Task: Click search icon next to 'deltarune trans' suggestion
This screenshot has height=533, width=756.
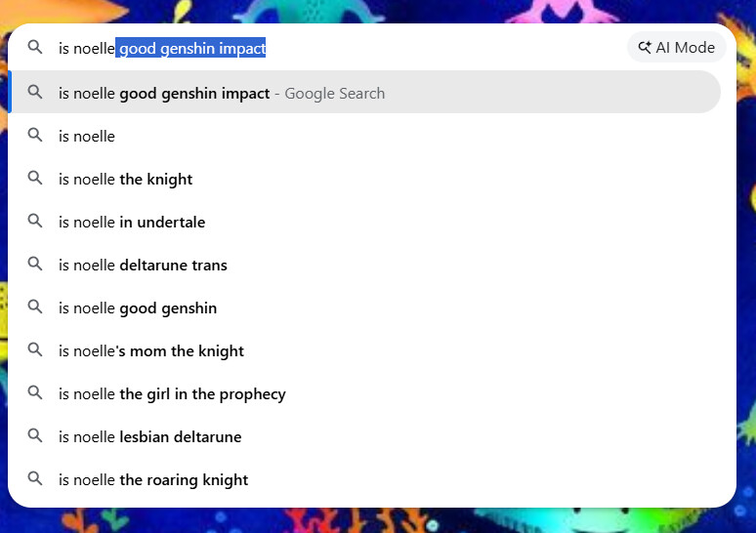Action: click(x=35, y=264)
